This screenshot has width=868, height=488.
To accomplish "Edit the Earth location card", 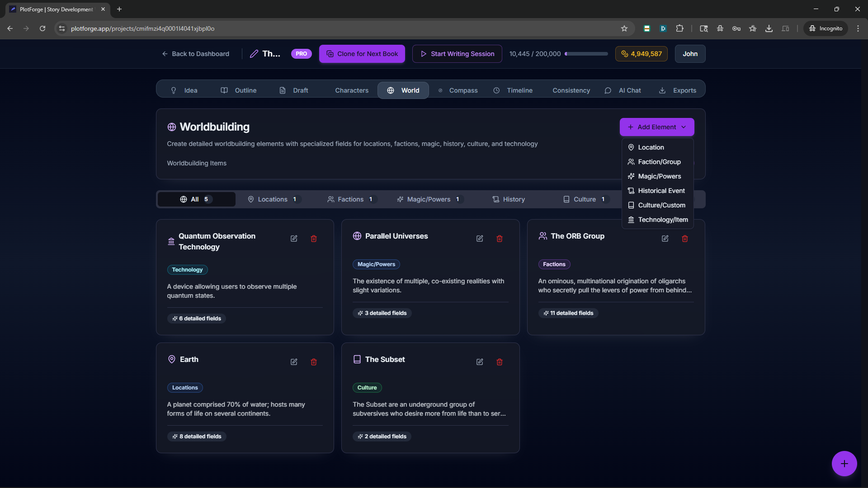I will (x=294, y=362).
